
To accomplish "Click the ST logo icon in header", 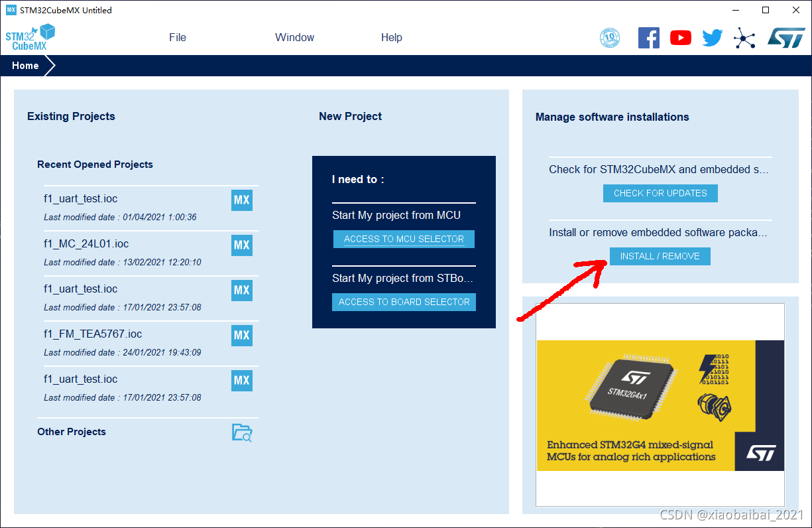I will (x=786, y=38).
